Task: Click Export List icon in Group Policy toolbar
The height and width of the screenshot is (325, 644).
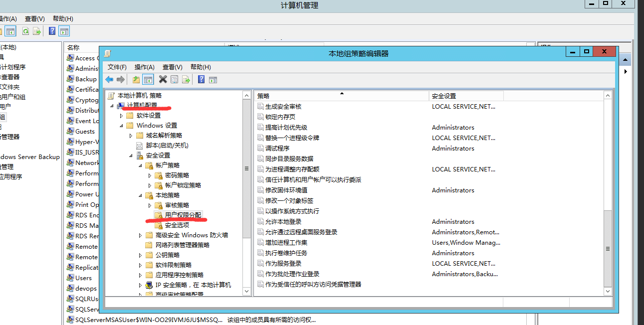Action: point(186,80)
